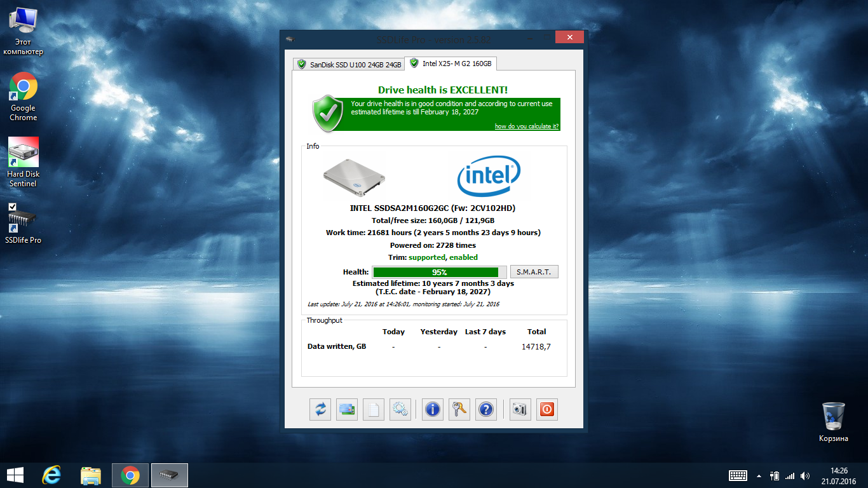
Task: Open the credit card purchase button
Action: tap(347, 409)
